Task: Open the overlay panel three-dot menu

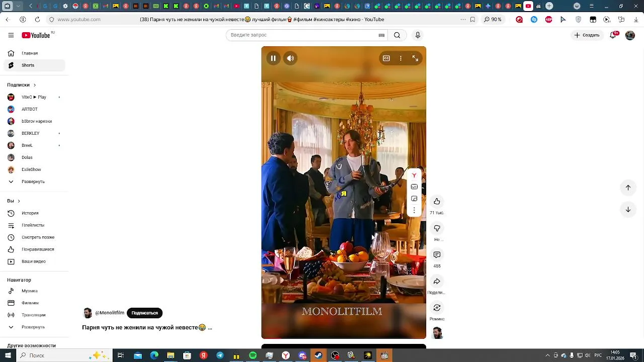Action: 414,211
